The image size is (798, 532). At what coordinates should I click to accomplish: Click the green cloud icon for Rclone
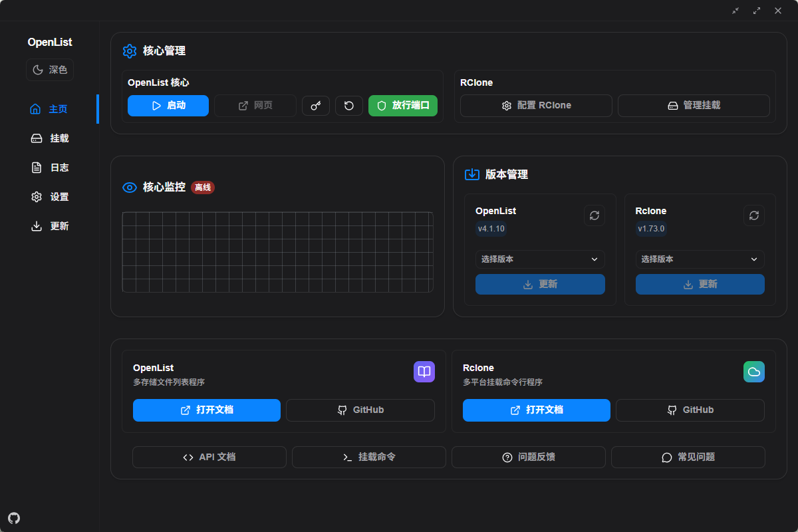coord(754,372)
